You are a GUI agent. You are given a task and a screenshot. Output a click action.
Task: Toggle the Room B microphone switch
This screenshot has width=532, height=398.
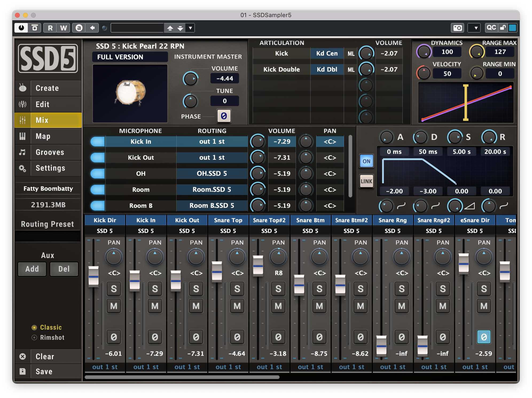point(97,206)
